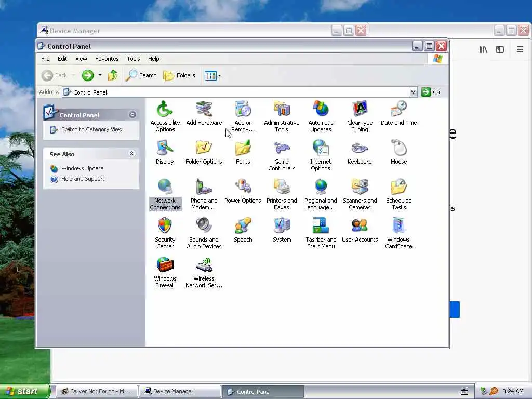
Task: Open Fonts folder icon
Action: pyautogui.click(x=243, y=152)
